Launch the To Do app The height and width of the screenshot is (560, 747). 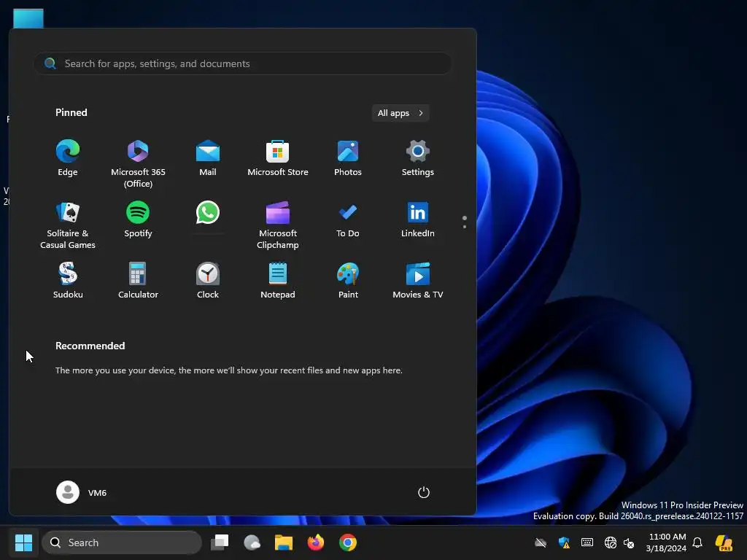click(x=348, y=220)
